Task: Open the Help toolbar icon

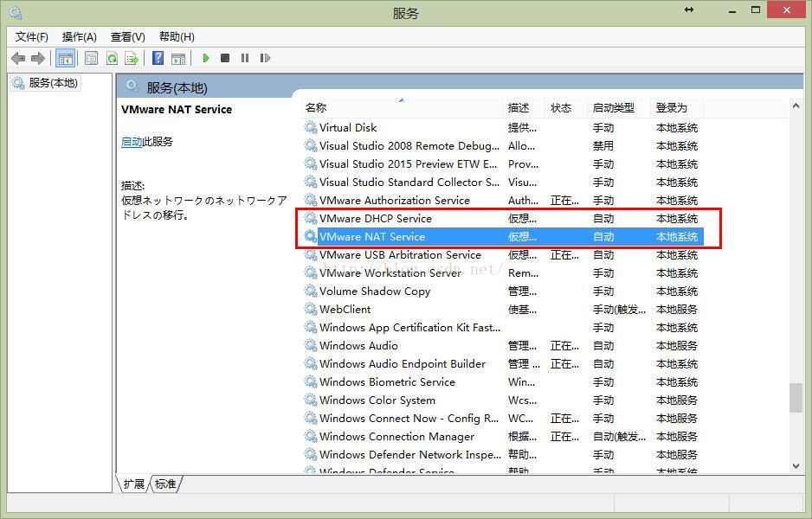Action: coord(158,58)
